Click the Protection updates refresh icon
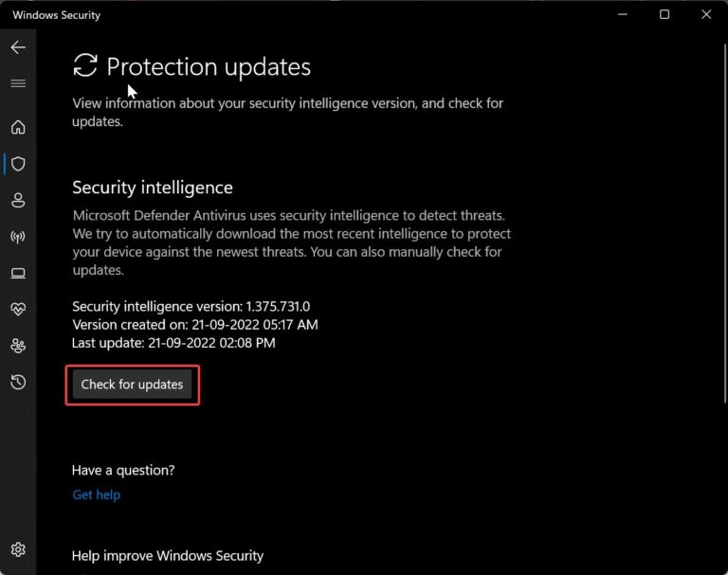 (85, 65)
